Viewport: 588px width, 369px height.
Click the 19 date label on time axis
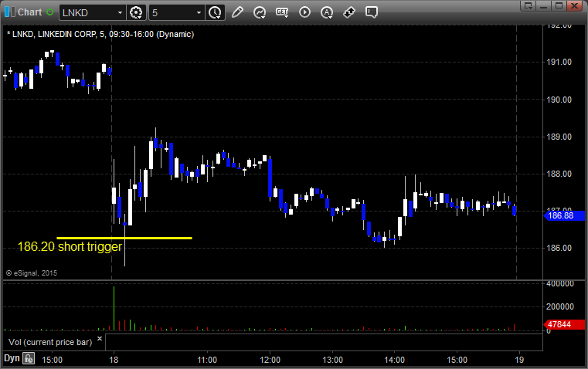click(x=519, y=360)
